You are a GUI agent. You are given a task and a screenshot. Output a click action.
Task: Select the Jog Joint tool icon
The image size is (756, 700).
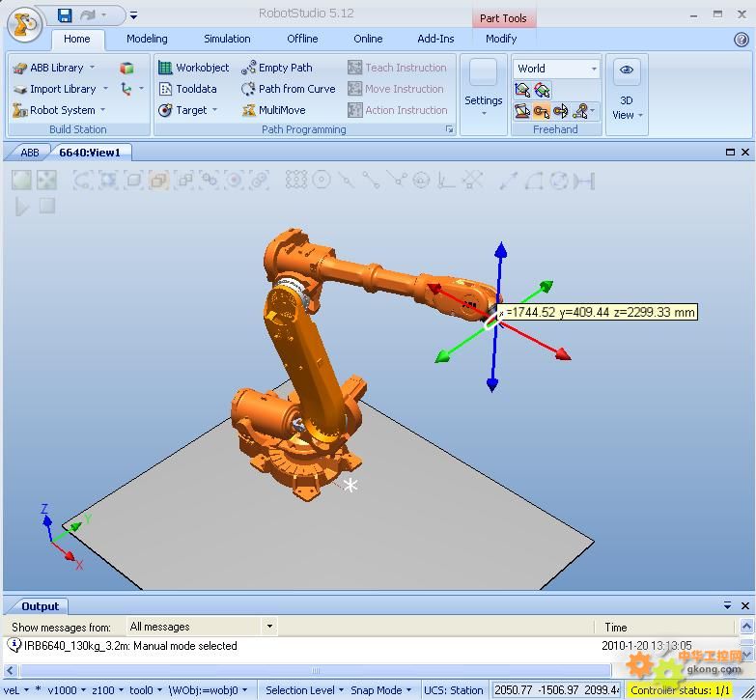[521, 111]
